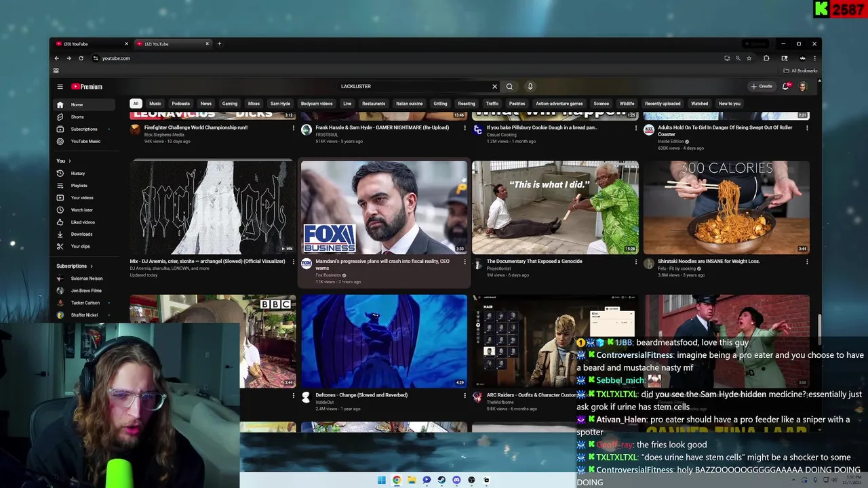Click the magnifier search button
Screen dimensions: 868x488
tap(509, 86)
